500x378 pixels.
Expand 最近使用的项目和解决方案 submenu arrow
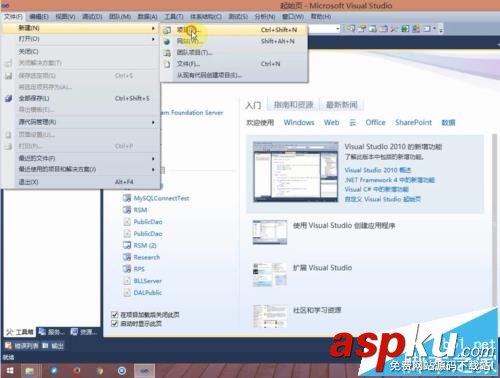pos(153,169)
